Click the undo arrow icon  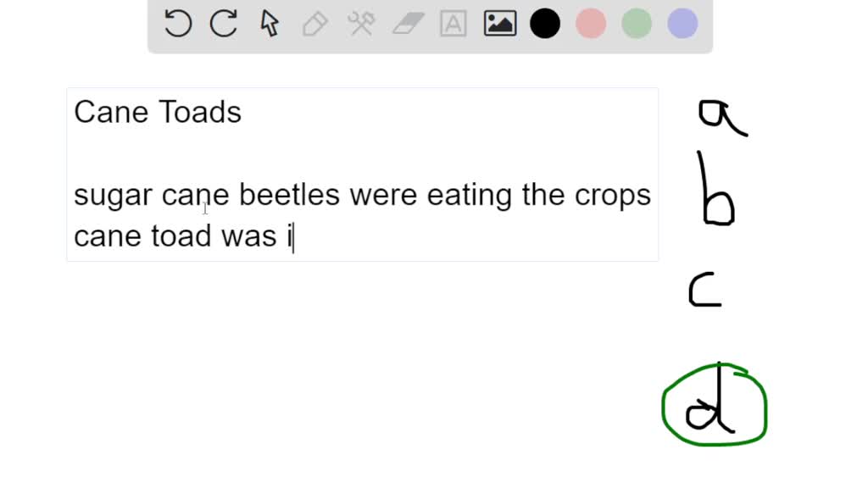tap(178, 24)
